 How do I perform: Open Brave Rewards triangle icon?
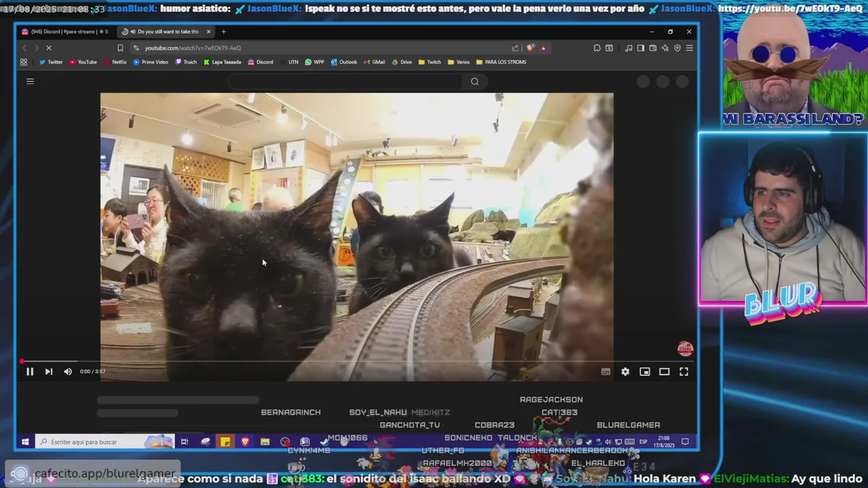[x=543, y=48]
